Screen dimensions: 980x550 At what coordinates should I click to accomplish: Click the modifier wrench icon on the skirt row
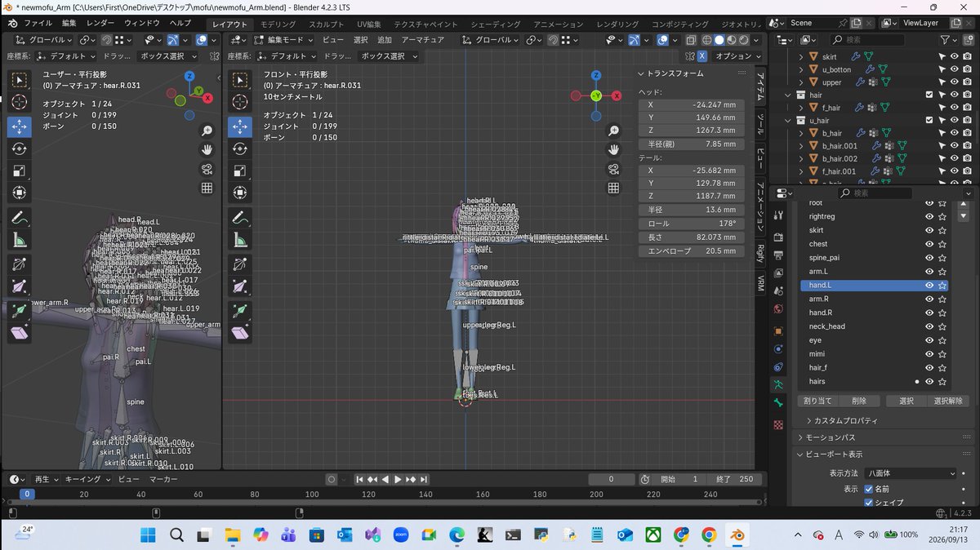click(x=857, y=57)
